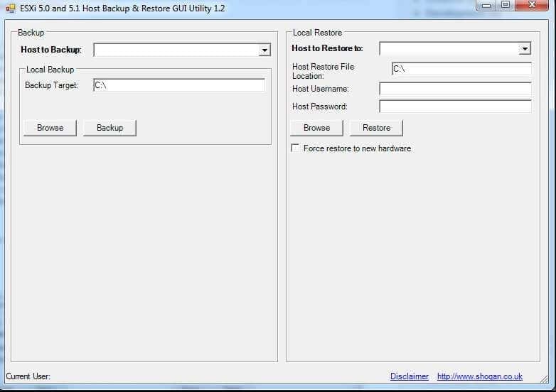556x392 pixels.
Task: Click the application icon in title bar
Action: tap(10, 9)
